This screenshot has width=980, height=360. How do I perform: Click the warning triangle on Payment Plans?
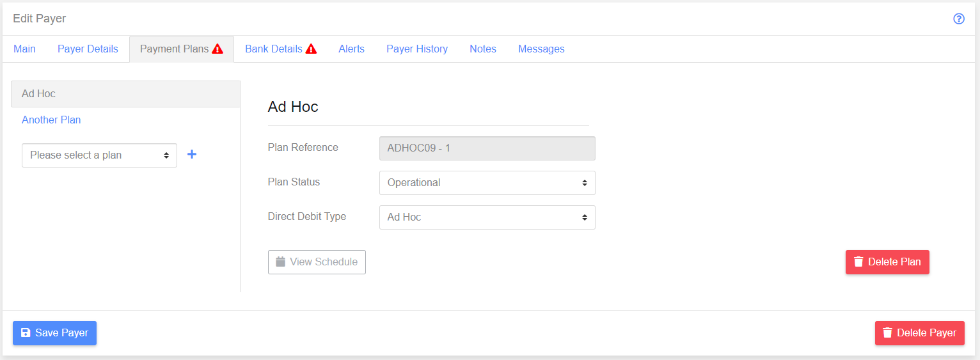point(217,49)
